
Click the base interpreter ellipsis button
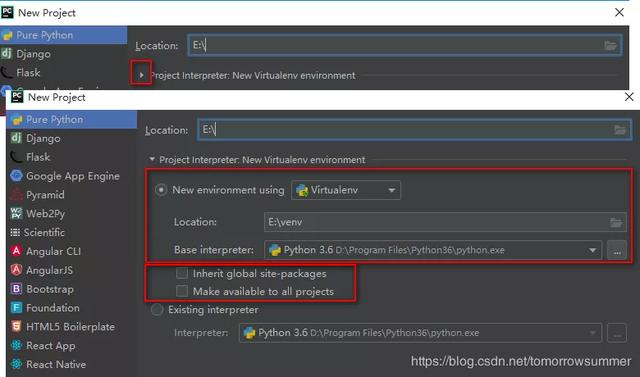coord(617,250)
